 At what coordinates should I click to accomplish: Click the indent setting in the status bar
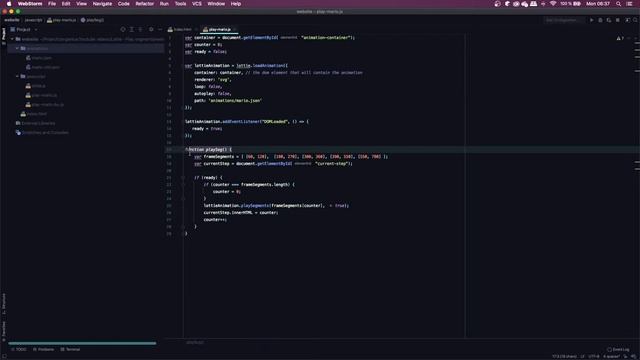click(x=611, y=356)
